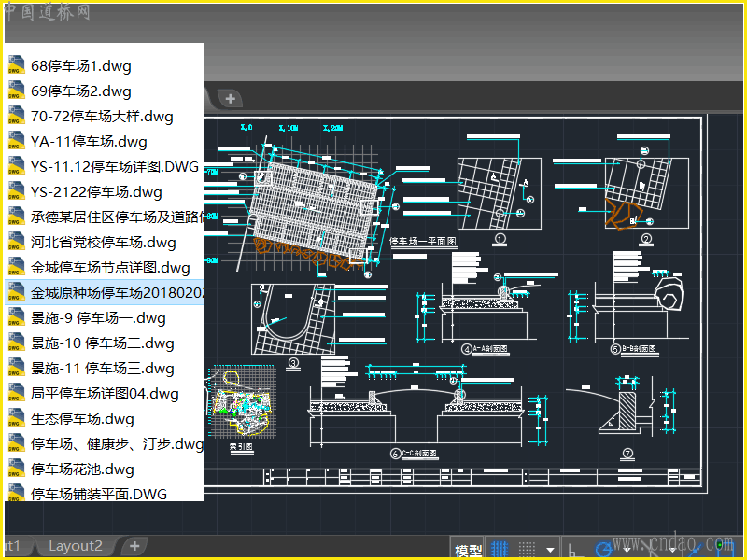The height and width of the screenshot is (560, 747).
Task: Select file YA-11停车场.dwg
Action: tap(105, 141)
